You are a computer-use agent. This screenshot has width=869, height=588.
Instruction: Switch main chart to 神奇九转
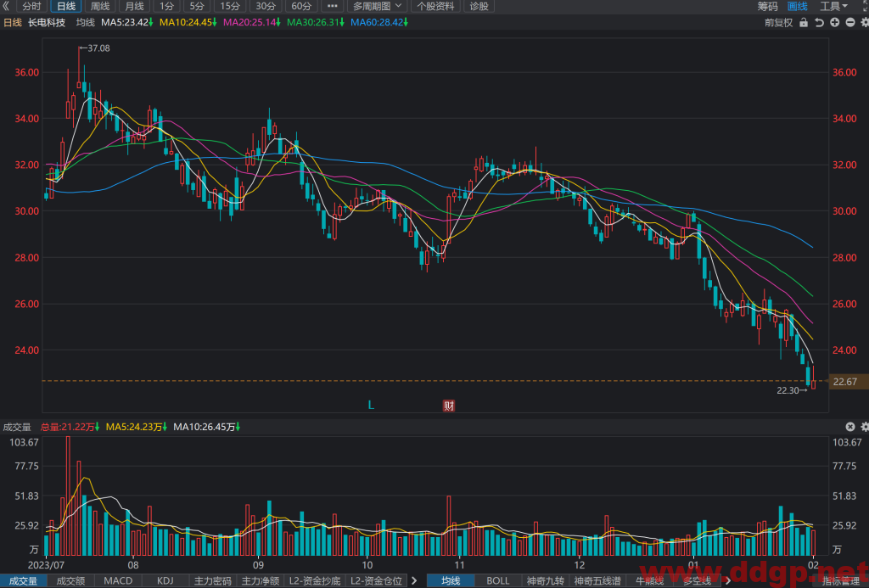click(x=546, y=581)
